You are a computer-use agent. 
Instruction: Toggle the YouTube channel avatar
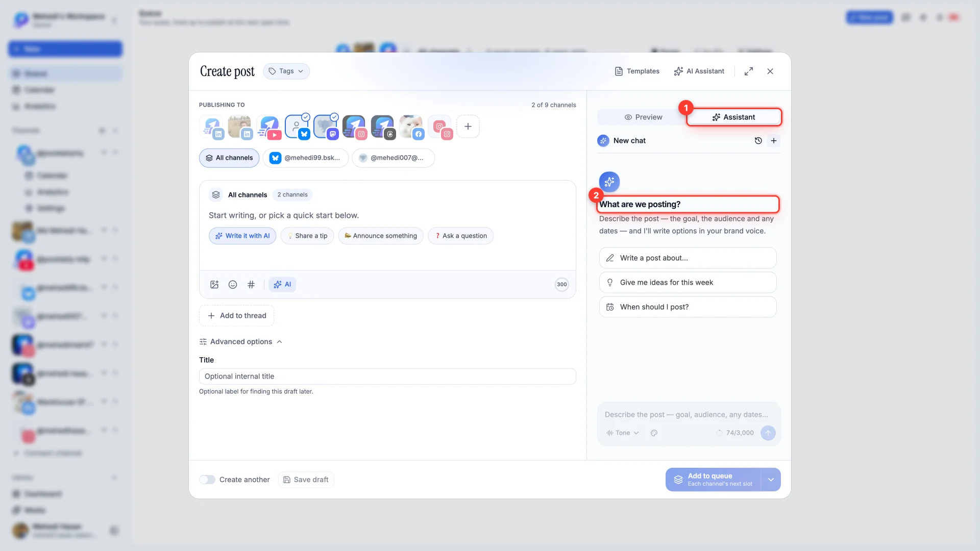click(268, 127)
